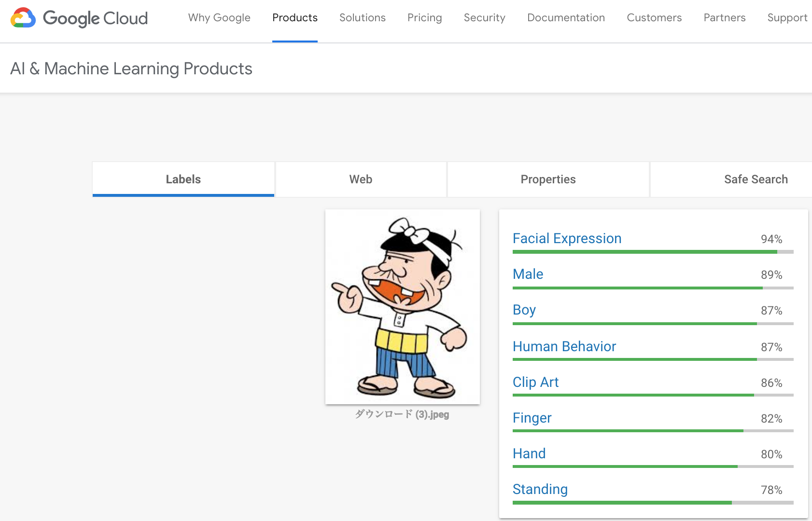Image resolution: width=812 pixels, height=521 pixels.
Task: Open the Support nav link
Action: 787,18
